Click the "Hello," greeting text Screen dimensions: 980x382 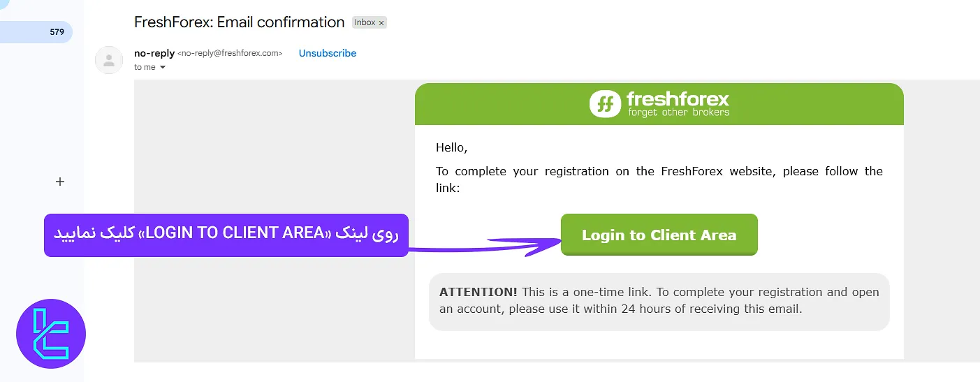(451, 147)
